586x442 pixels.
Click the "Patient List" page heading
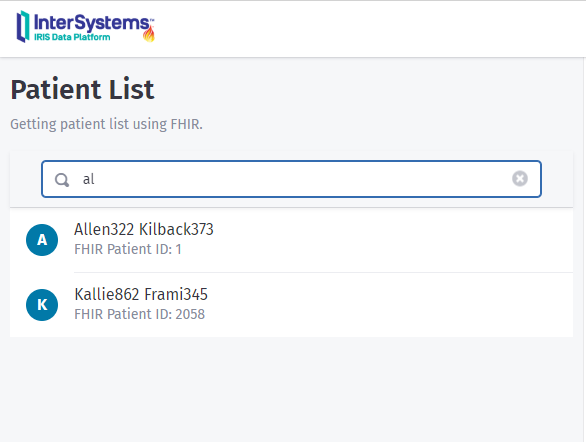pos(82,90)
